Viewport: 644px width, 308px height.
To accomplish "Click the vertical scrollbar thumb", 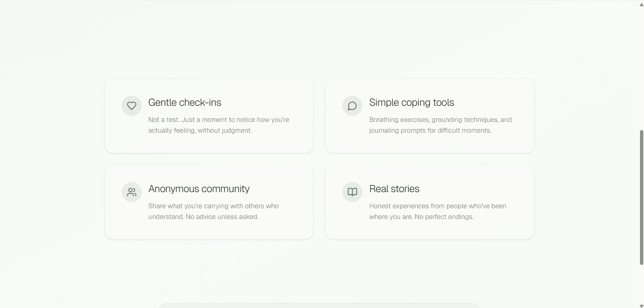I will pos(641,197).
